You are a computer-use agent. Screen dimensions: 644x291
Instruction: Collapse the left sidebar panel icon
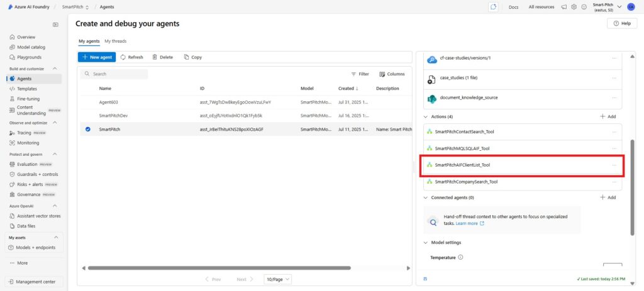[x=55, y=25]
